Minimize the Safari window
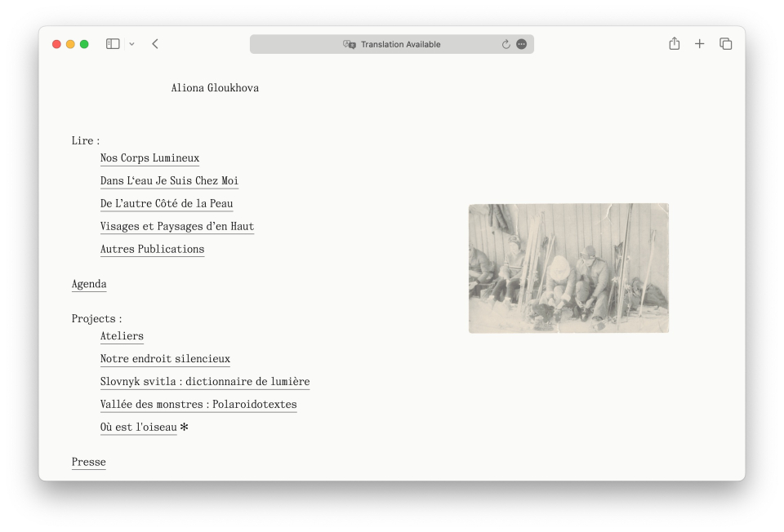 pyautogui.click(x=70, y=44)
